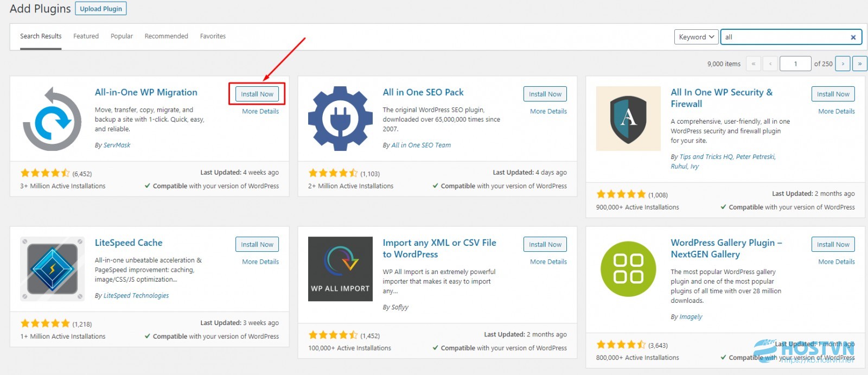Screen dimensions: 868x375
Task: Open the Keyword search type dropdown
Action: pyautogui.click(x=697, y=37)
